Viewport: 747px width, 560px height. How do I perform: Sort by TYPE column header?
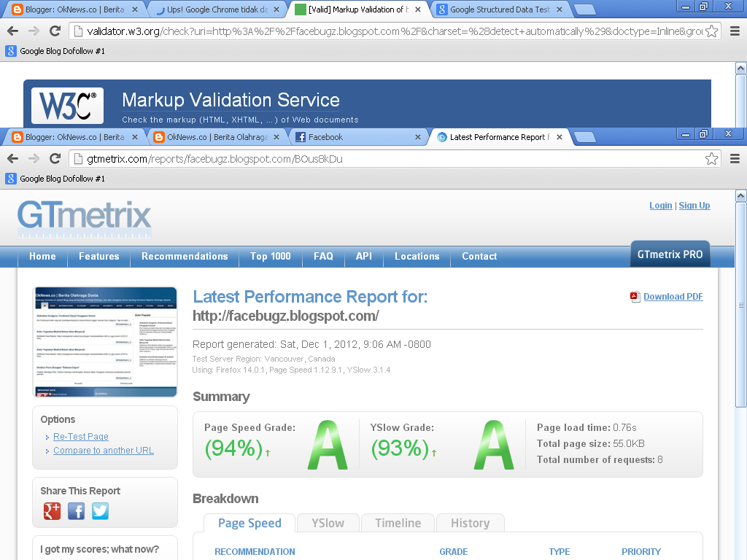click(560, 551)
